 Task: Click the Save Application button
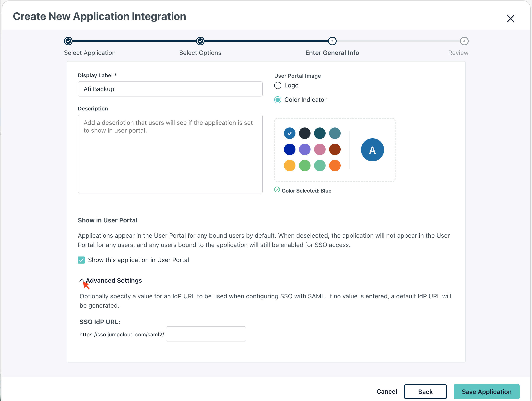click(x=486, y=392)
